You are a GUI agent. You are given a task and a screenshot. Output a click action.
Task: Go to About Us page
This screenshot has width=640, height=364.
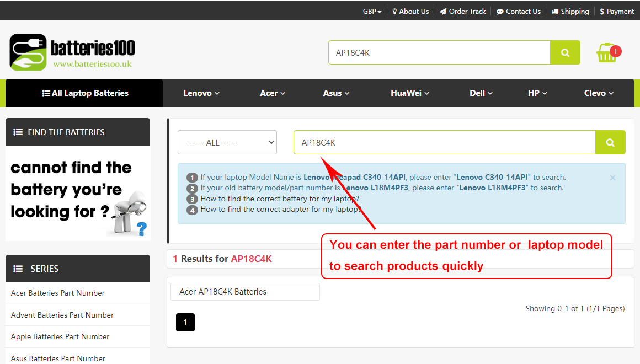pos(410,12)
